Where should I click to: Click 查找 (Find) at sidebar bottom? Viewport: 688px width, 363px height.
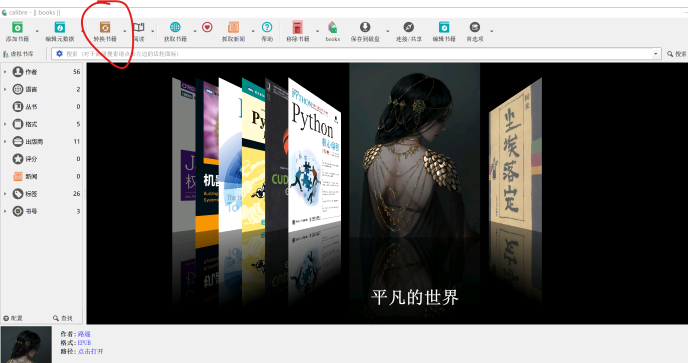pyautogui.click(x=63, y=318)
